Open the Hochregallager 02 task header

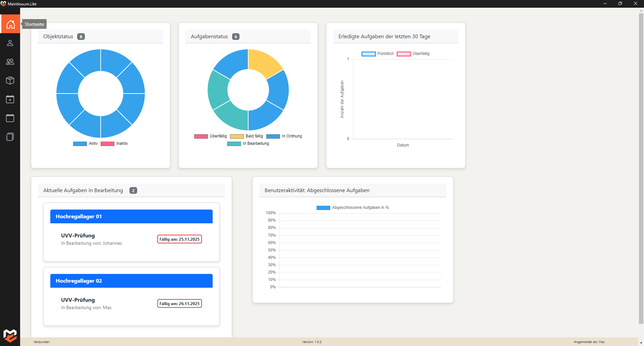pos(131,281)
